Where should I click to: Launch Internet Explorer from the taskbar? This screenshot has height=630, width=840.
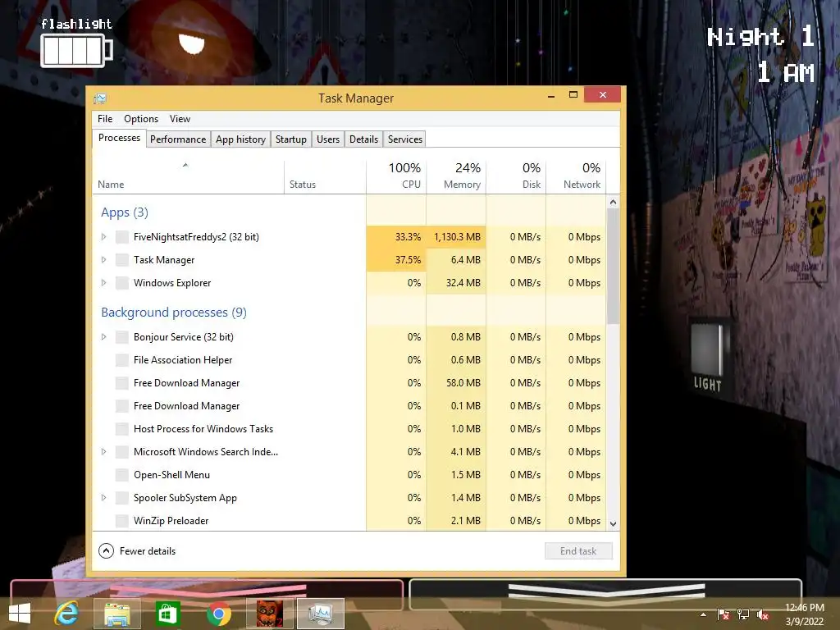[x=67, y=614]
